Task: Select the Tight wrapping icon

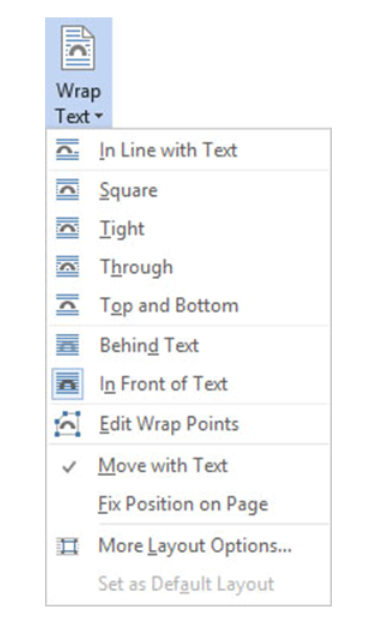Action: click(67, 228)
